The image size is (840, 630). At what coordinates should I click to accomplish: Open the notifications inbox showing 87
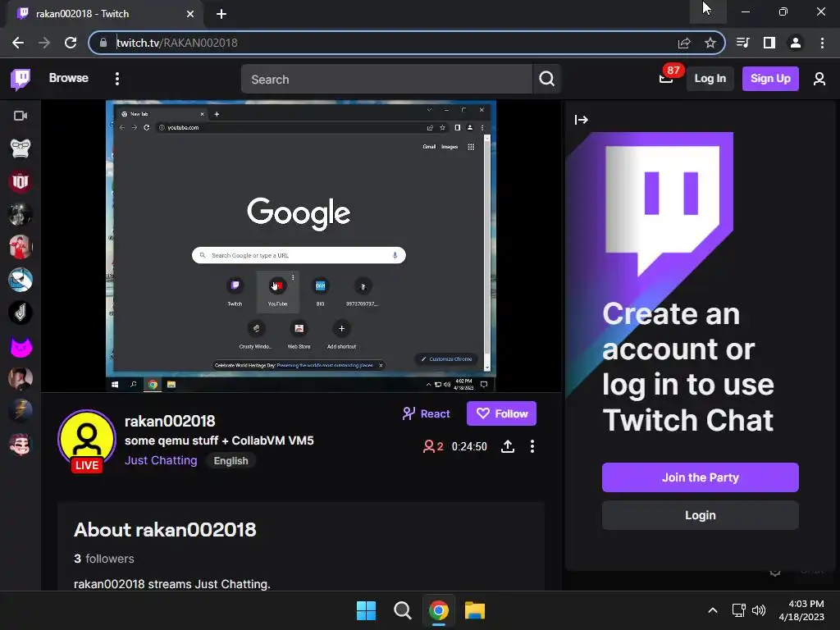pyautogui.click(x=668, y=77)
